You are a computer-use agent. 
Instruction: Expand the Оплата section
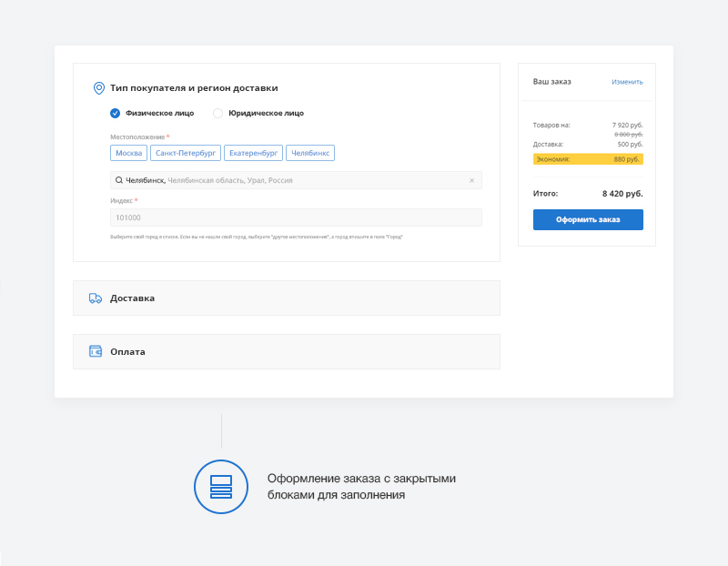tap(287, 351)
